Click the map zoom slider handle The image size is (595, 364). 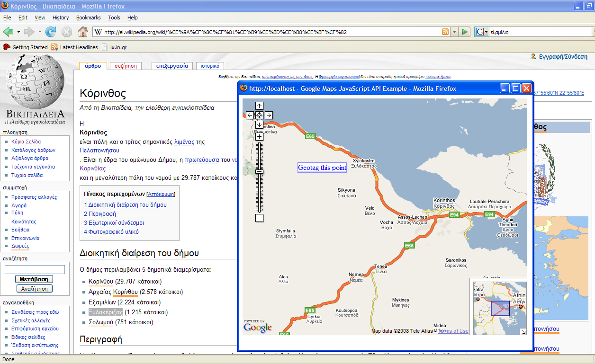pos(259,171)
